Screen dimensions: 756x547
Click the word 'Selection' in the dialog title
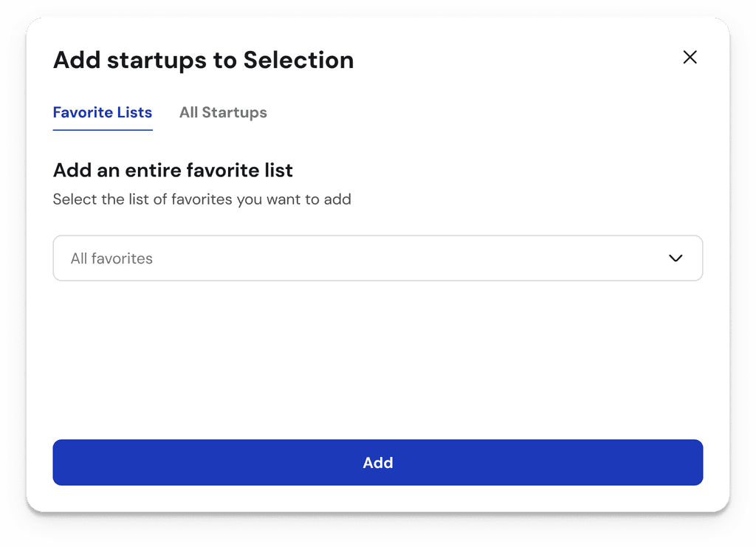pos(298,61)
